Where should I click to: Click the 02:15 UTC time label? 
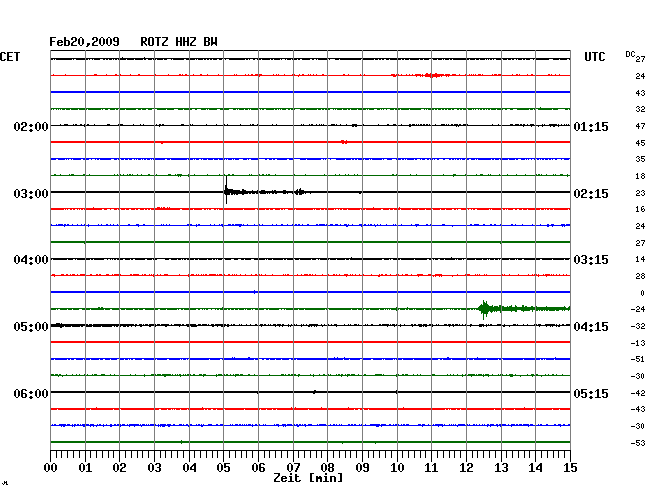point(591,194)
